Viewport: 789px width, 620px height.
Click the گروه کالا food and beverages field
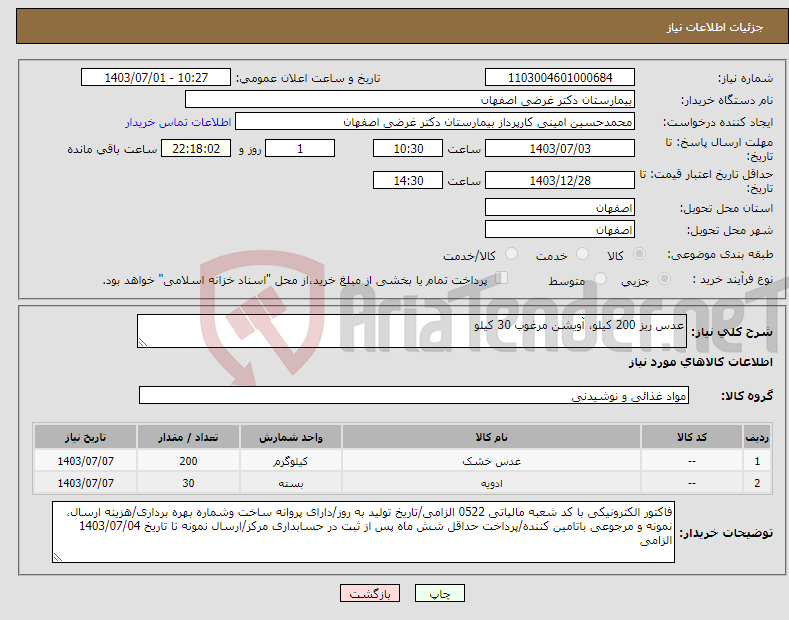tap(414, 396)
